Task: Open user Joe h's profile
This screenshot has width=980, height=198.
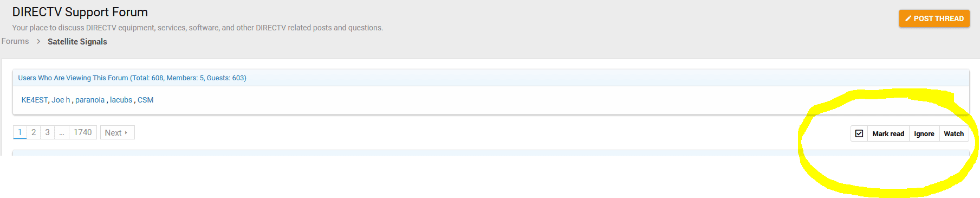Action: pyautogui.click(x=61, y=100)
